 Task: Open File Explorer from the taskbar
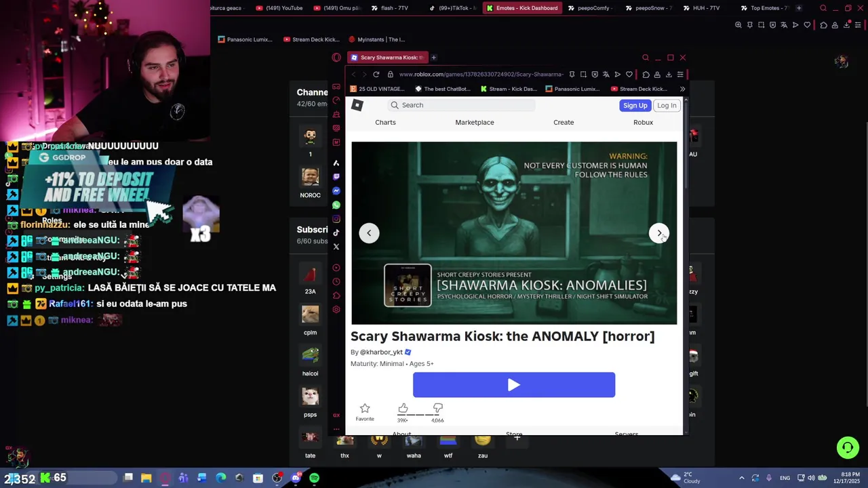146,478
